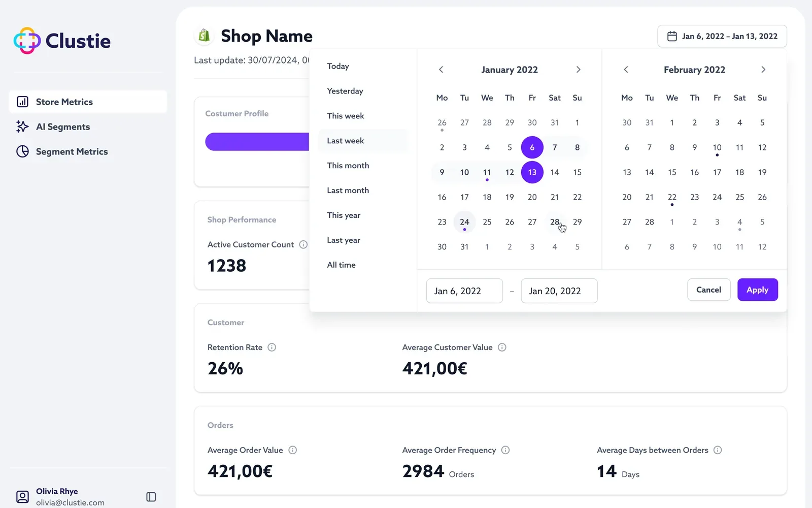The image size is (812, 508).
Task: Go to next month from February 2022
Action: point(763,70)
